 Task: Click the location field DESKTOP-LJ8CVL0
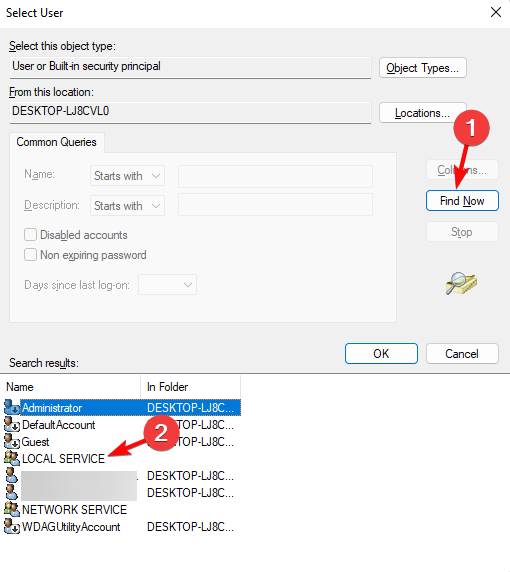point(190,112)
